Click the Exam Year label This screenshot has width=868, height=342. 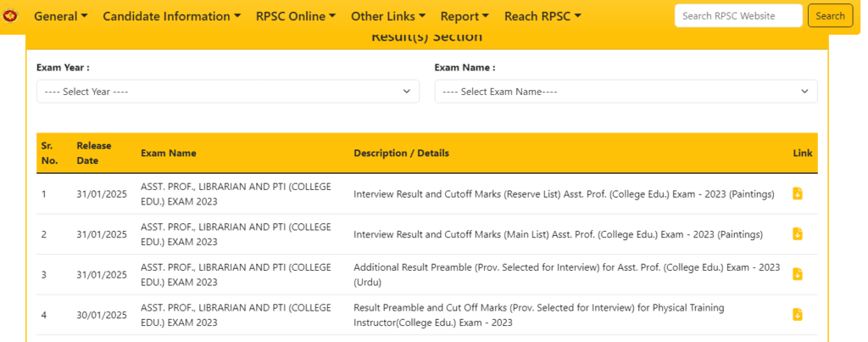coord(63,68)
